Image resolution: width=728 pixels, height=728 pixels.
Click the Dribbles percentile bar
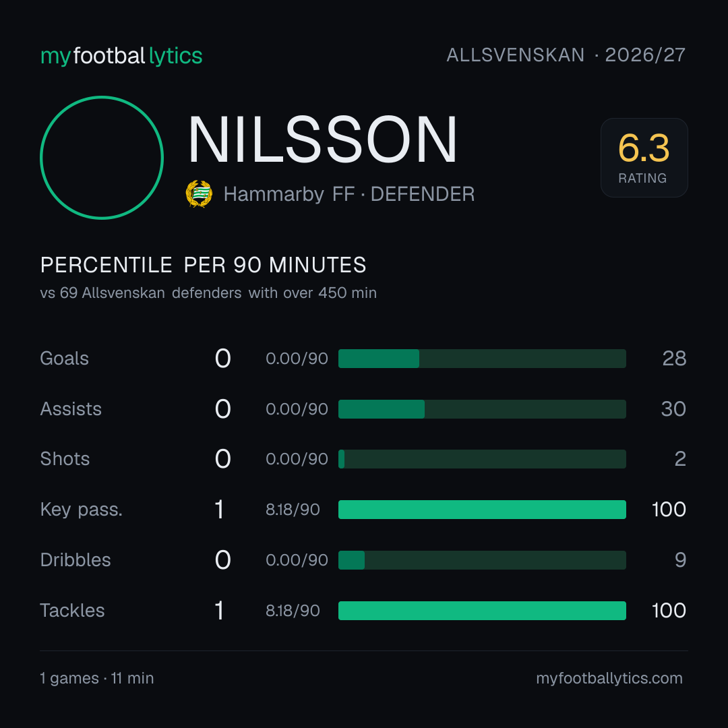[x=482, y=560]
